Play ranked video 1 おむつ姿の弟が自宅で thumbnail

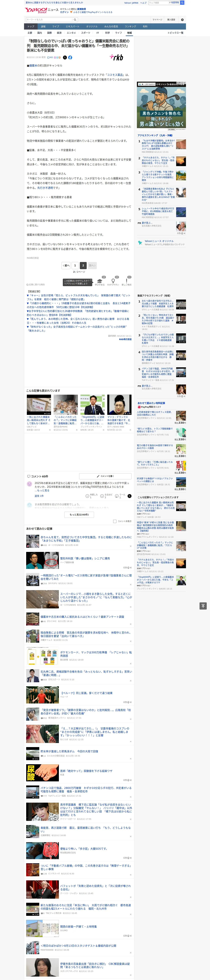181,304
